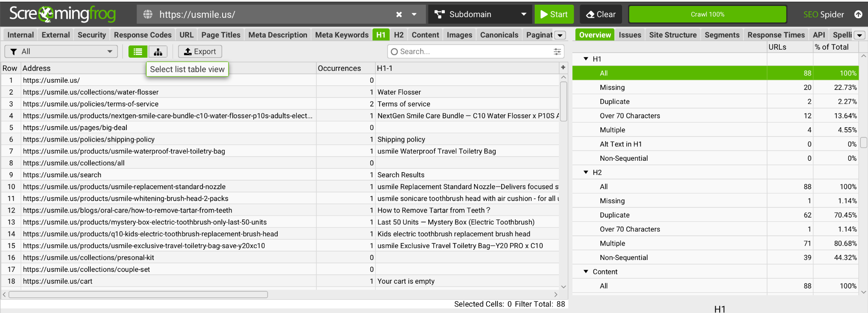The width and height of the screenshot is (868, 313).
Task: Click table scroll-left arrow
Action: 4,294
